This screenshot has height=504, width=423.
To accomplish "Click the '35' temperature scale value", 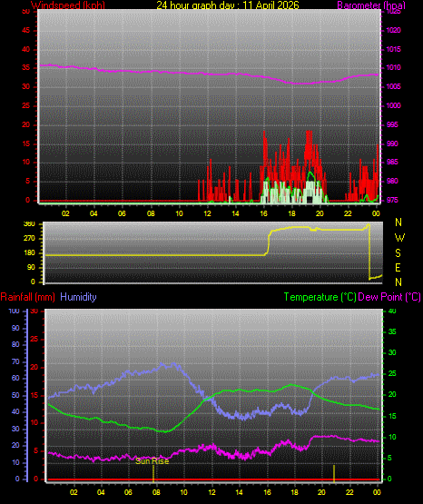I will tap(392, 331).
